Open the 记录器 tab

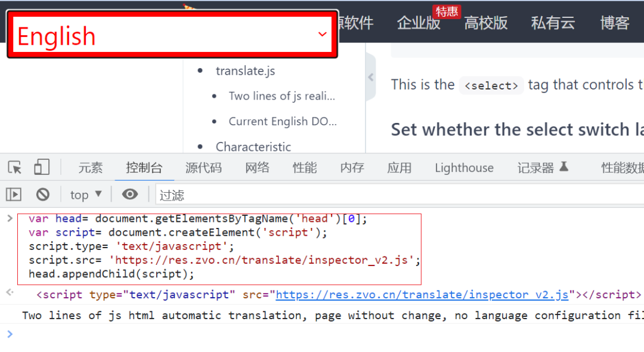(535, 168)
